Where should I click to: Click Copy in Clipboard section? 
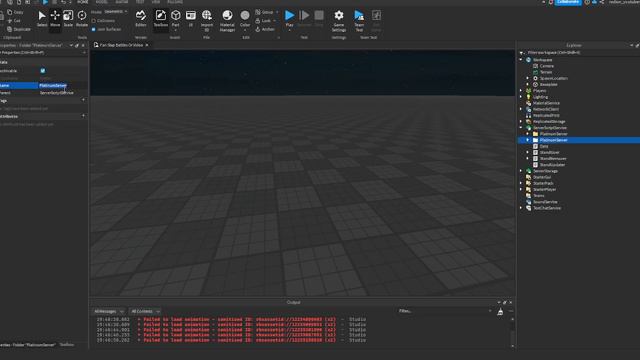click(x=16, y=12)
